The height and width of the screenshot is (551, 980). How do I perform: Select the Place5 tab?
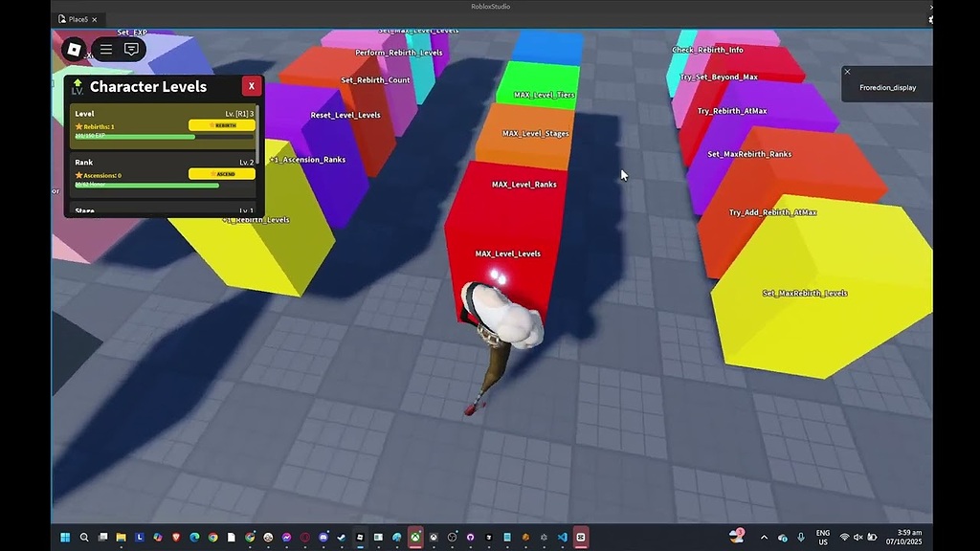75,18
